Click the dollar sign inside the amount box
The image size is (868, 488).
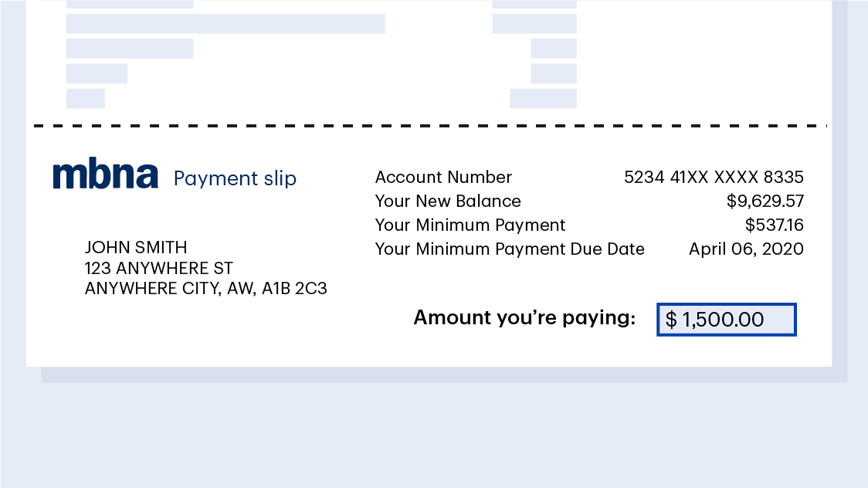(x=671, y=320)
